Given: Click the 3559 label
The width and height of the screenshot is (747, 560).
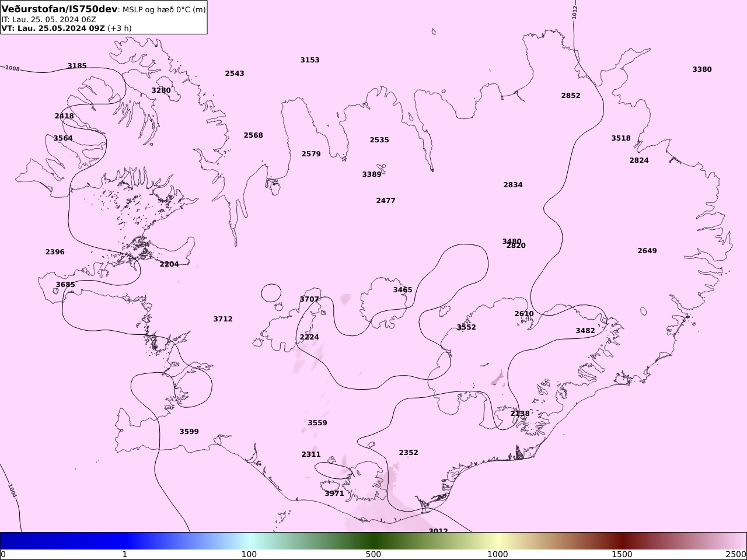Looking at the screenshot, I should click(317, 423).
